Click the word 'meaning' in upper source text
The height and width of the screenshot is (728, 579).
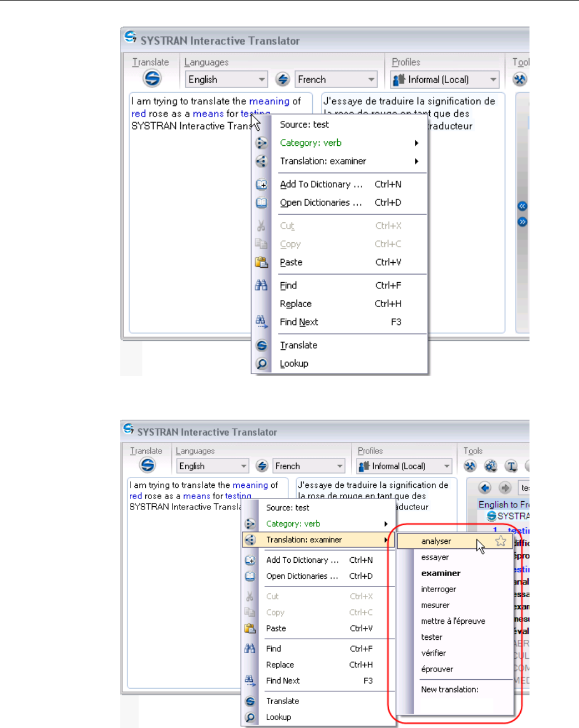(x=269, y=101)
